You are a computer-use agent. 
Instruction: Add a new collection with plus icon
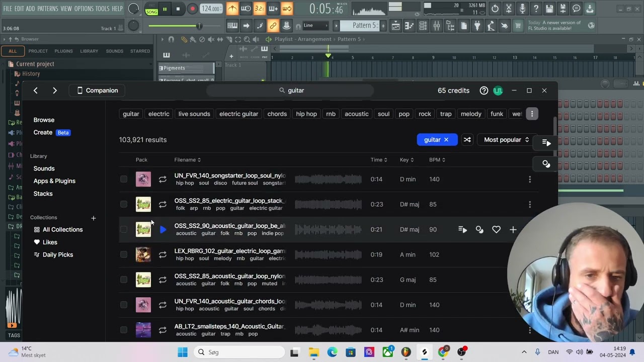coord(93,218)
